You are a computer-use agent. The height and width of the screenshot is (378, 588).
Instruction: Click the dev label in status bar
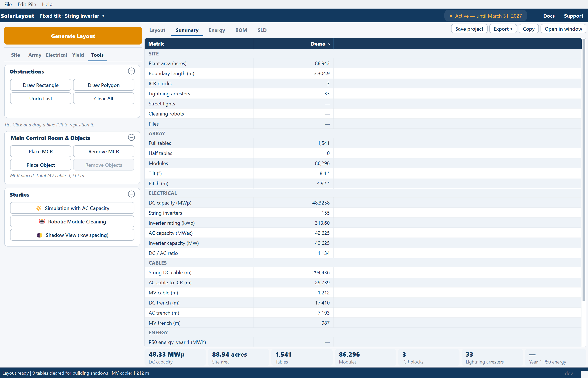[x=569, y=373]
